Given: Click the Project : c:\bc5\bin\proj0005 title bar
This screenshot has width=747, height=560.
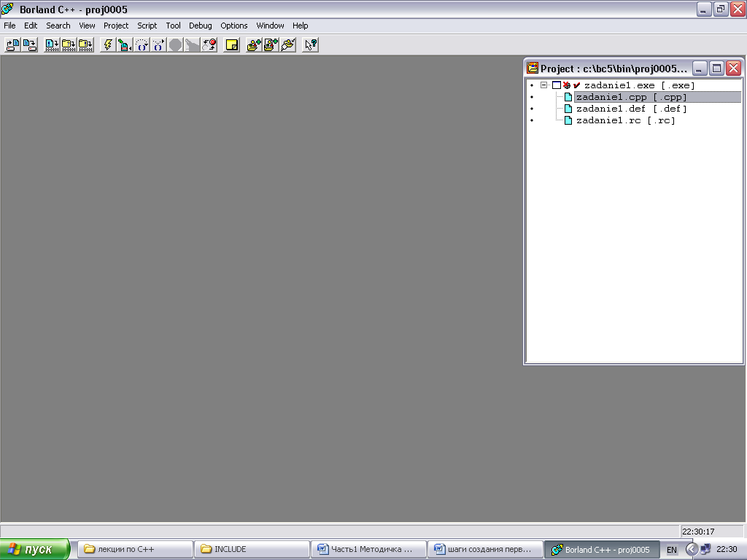Looking at the screenshot, I should [614, 69].
